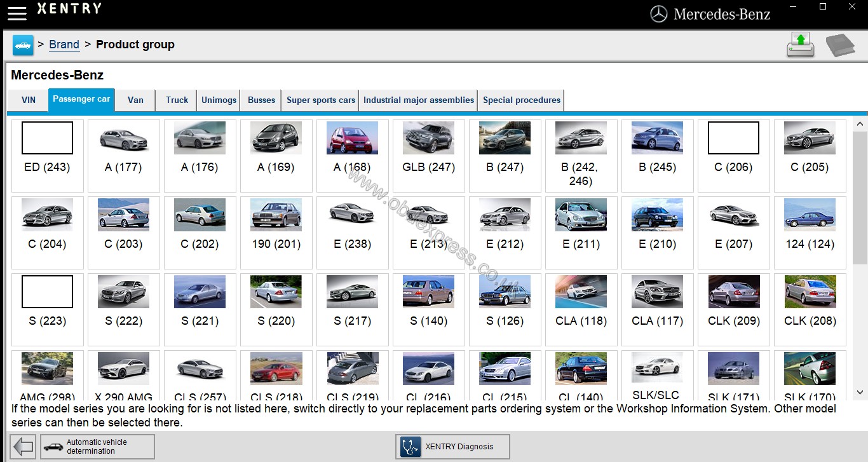Open the Busses tab
The image size is (868, 462).
[261, 100]
